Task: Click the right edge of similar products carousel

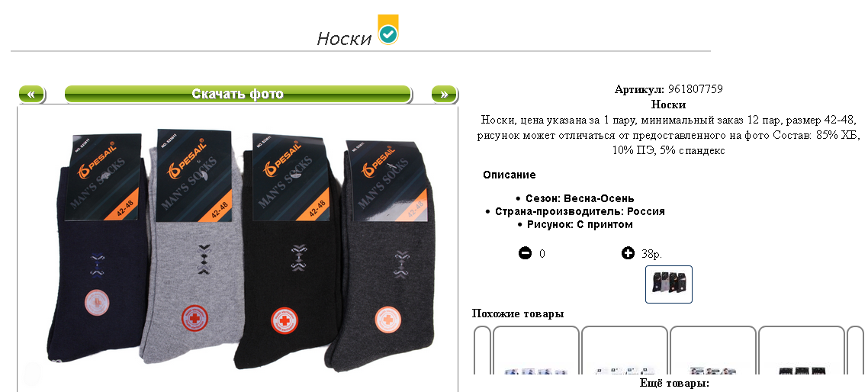Action: (x=855, y=351)
